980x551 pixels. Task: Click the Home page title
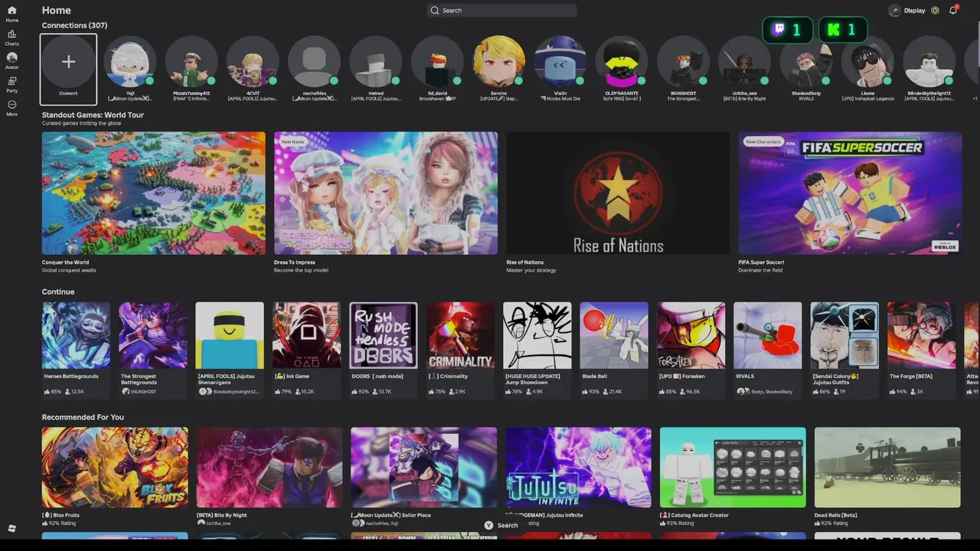pos(57,10)
